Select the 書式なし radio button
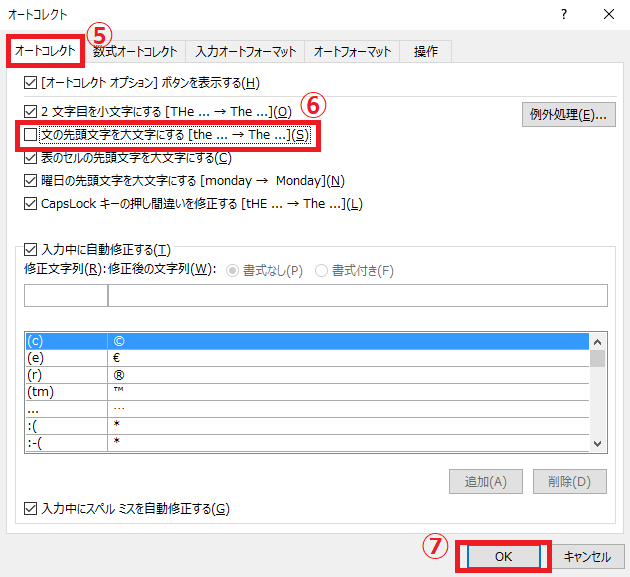This screenshot has height=577, width=630. click(233, 270)
